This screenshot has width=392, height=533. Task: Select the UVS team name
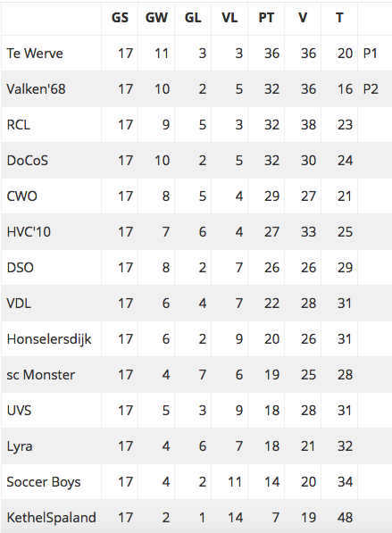[x=19, y=411]
